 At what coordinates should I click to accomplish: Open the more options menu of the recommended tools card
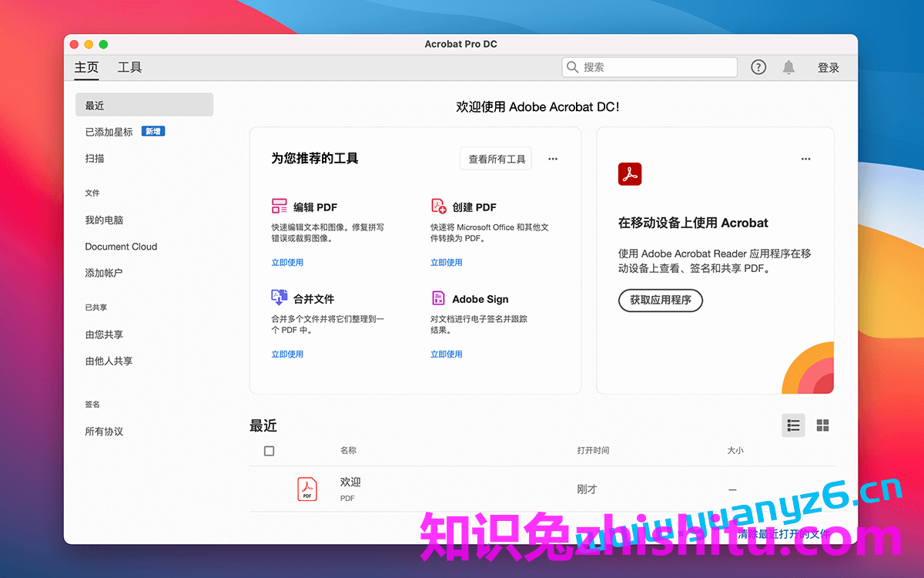tap(553, 159)
